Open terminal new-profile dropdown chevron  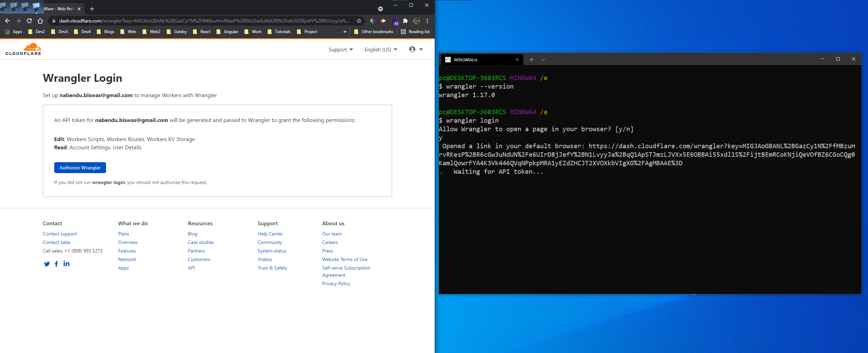pyautogui.click(x=543, y=60)
